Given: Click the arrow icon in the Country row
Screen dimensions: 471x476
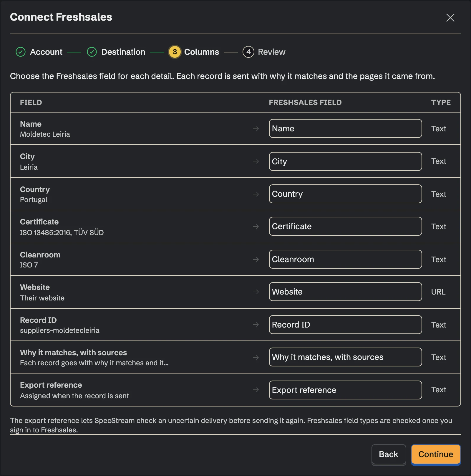Looking at the screenshot, I should point(256,194).
